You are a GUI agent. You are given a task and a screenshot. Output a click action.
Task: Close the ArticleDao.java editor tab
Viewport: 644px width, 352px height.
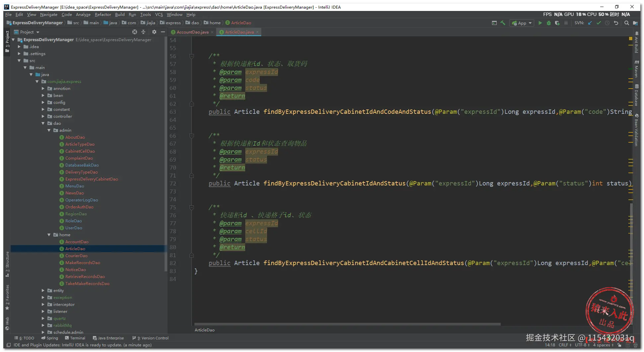coord(257,32)
